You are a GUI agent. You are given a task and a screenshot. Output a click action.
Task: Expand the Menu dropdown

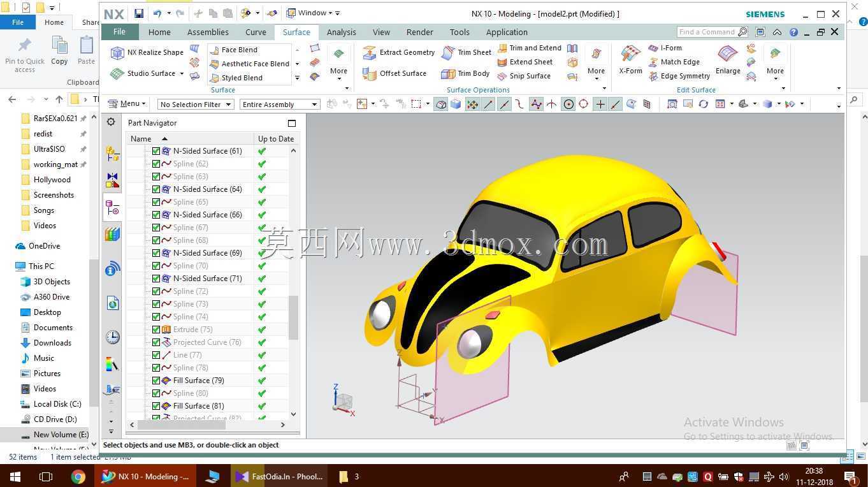click(x=127, y=104)
